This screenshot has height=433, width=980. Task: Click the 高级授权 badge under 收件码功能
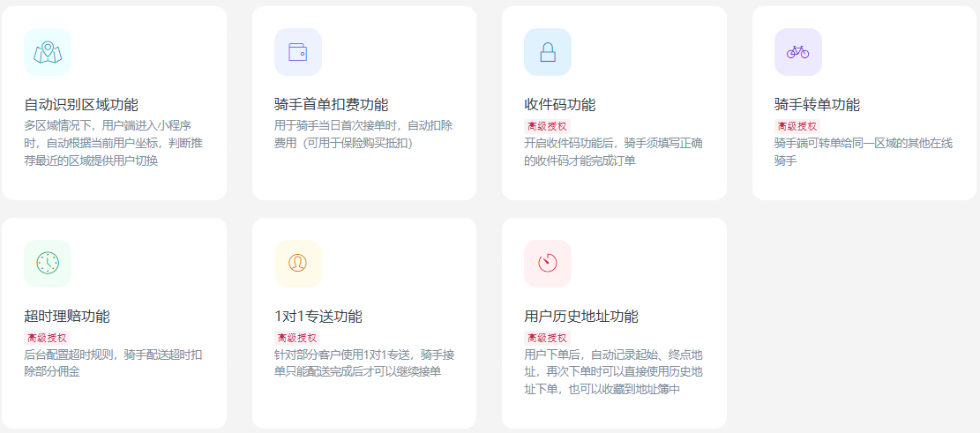(x=547, y=126)
